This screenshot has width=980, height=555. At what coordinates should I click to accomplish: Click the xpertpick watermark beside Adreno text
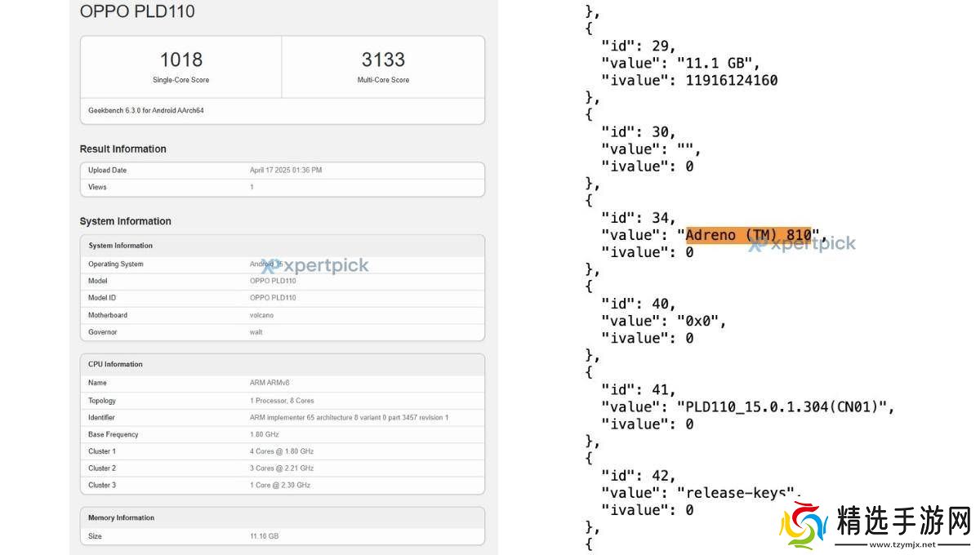pyautogui.click(x=802, y=243)
